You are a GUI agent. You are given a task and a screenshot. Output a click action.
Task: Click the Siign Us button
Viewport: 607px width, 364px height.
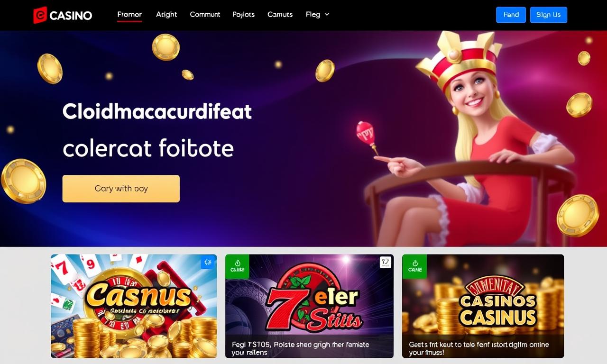pos(549,15)
